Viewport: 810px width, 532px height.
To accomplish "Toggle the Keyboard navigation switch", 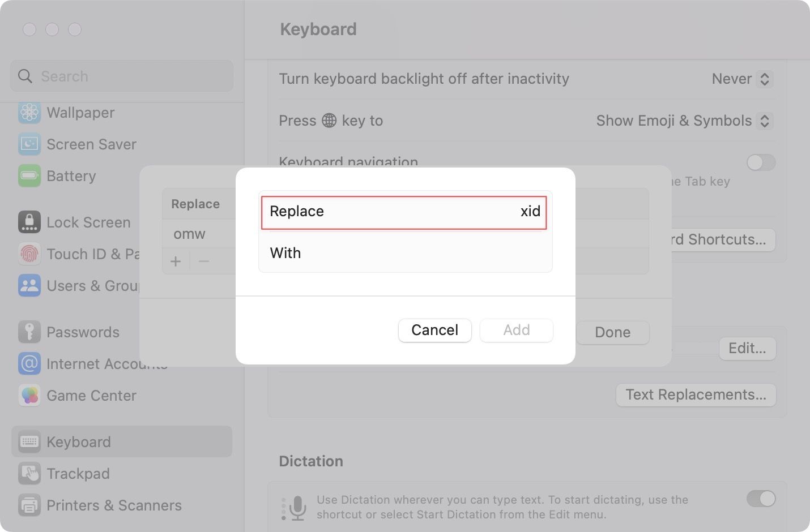I will coord(761,163).
